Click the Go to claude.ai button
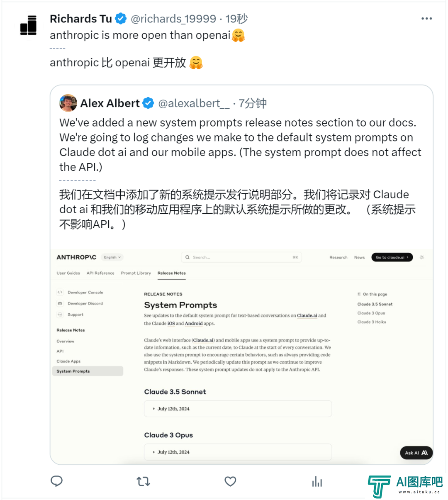 pyautogui.click(x=392, y=257)
